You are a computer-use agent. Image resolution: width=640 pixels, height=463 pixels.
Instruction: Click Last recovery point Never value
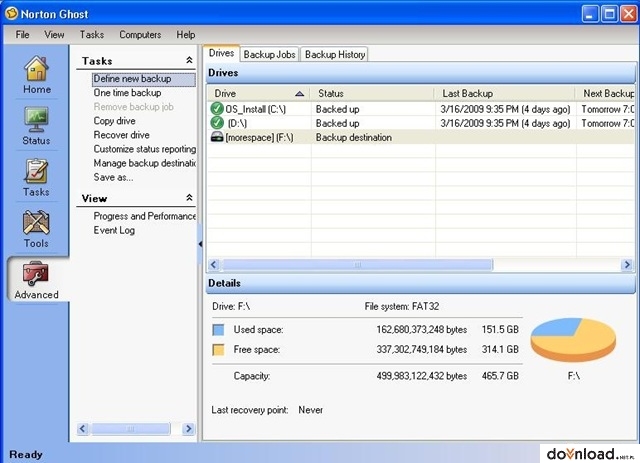[310, 410]
